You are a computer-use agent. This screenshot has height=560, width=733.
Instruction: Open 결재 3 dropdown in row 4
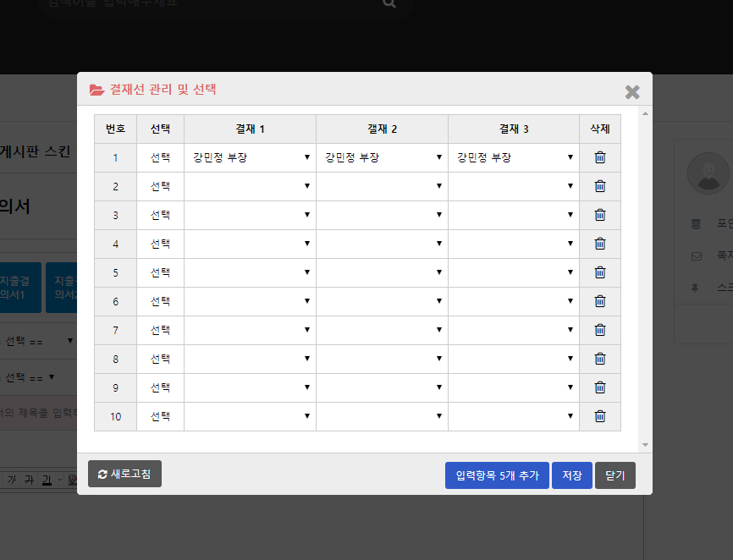[514, 244]
